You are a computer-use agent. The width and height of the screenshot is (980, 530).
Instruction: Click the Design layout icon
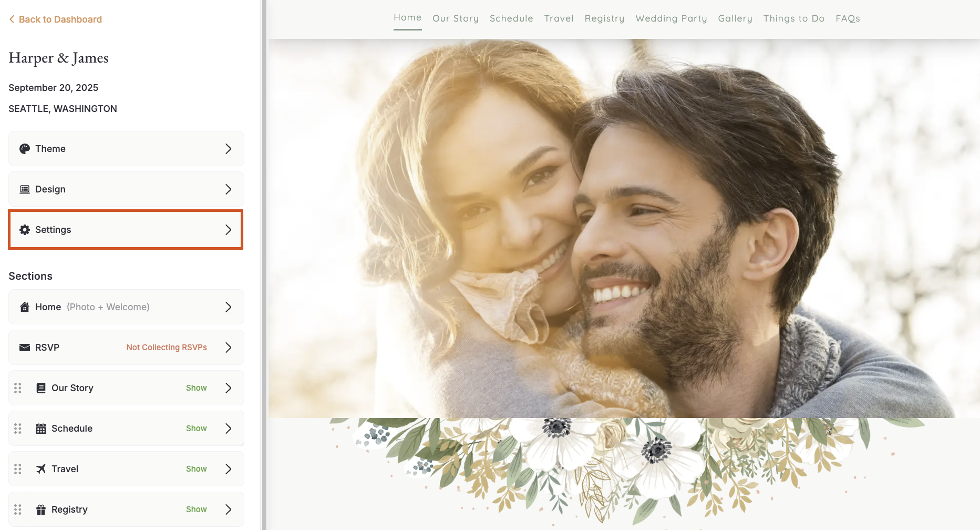[25, 189]
